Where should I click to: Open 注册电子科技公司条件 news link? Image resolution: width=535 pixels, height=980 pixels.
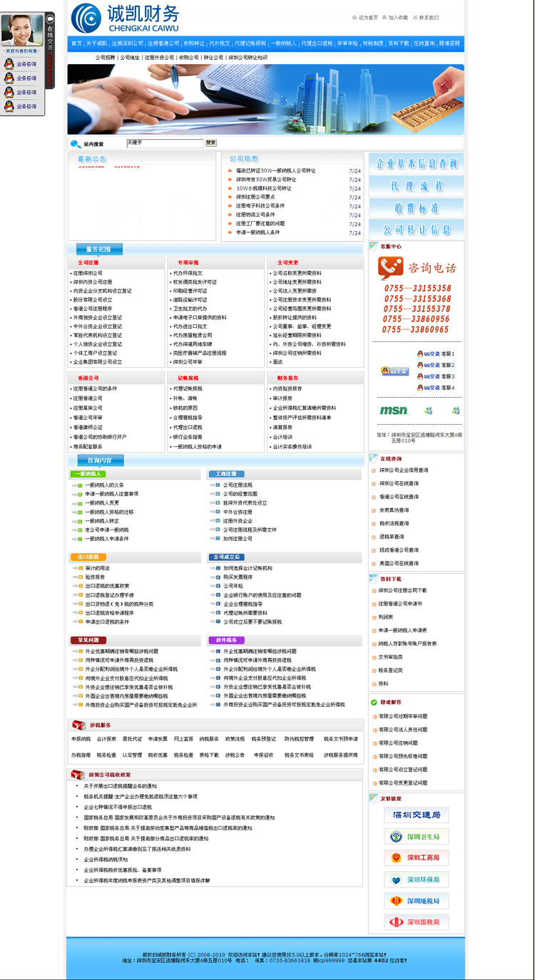260,206
